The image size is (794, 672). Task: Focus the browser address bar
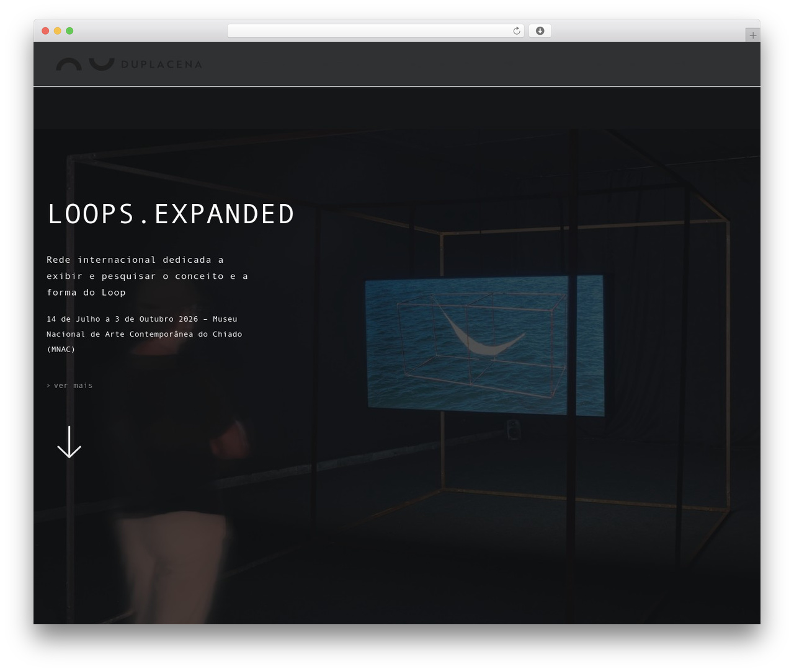click(375, 31)
